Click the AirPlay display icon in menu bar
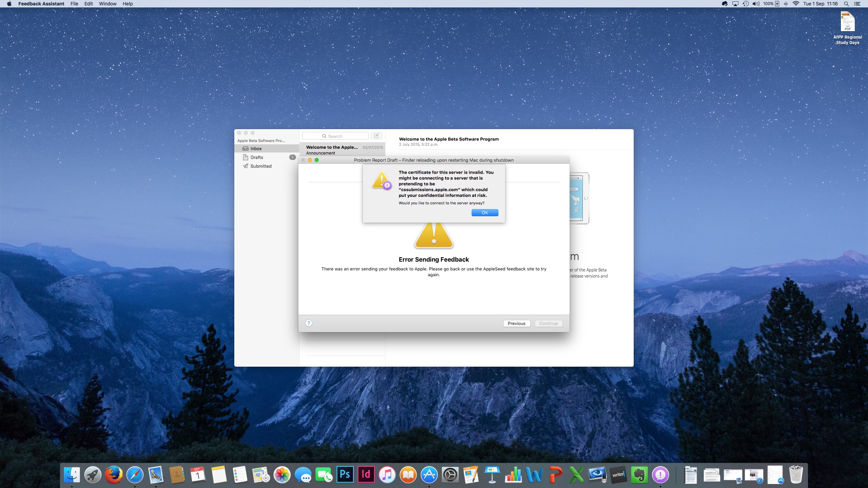The height and width of the screenshot is (488, 868). tap(735, 4)
